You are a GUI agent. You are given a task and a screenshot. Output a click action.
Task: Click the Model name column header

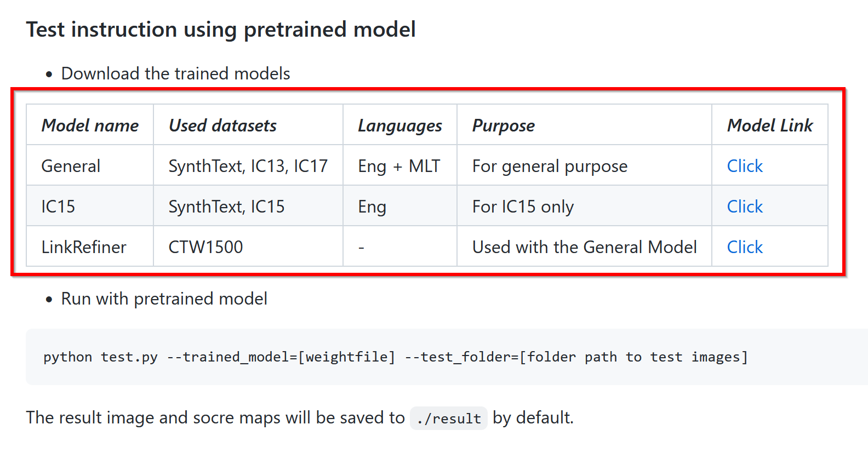[90, 125]
